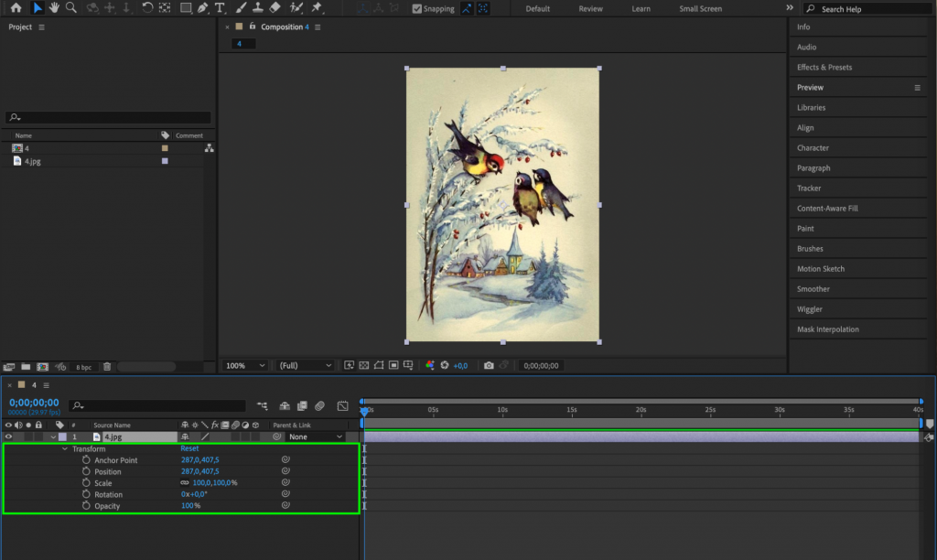This screenshot has width=937, height=560.
Task: Select the Rotation tool
Action: click(147, 8)
